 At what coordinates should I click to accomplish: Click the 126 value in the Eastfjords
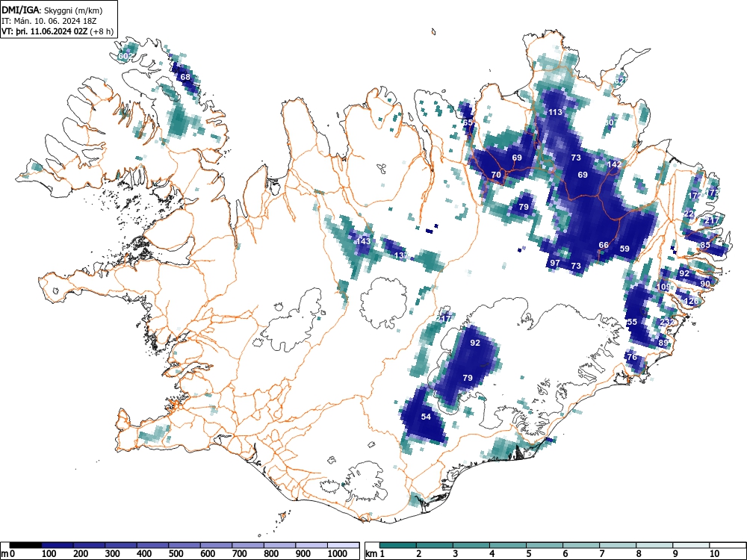click(x=691, y=300)
